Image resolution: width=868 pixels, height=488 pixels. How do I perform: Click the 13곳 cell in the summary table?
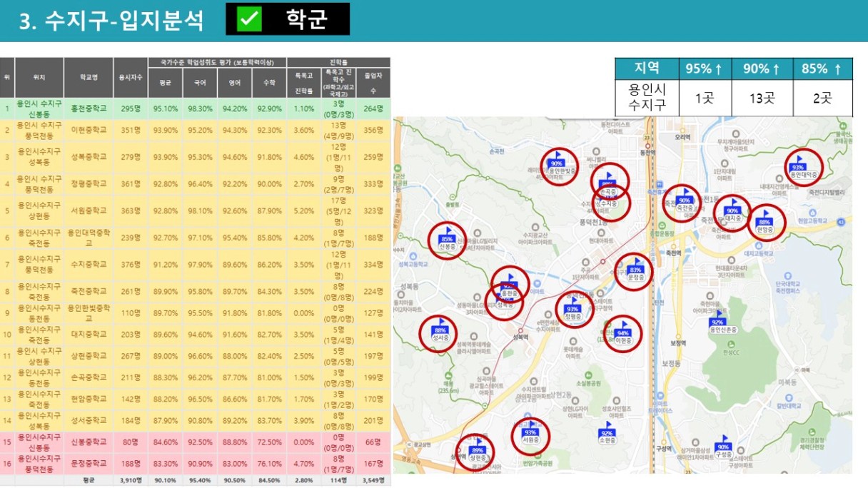762,98
